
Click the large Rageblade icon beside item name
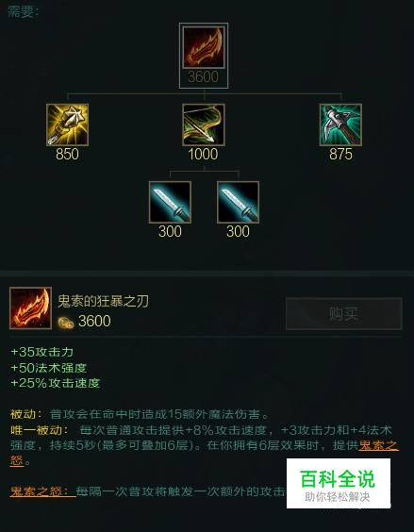[30, 308]
